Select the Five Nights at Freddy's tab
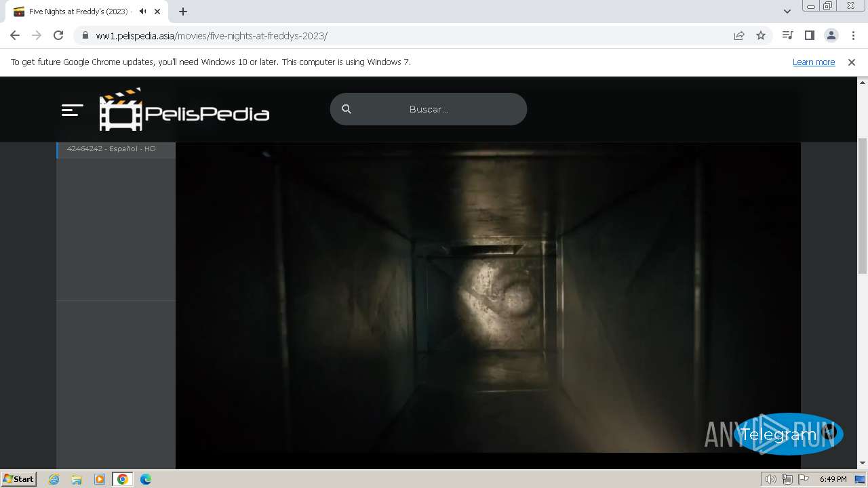This screenshot has width=868, height=488. (87, 12)
